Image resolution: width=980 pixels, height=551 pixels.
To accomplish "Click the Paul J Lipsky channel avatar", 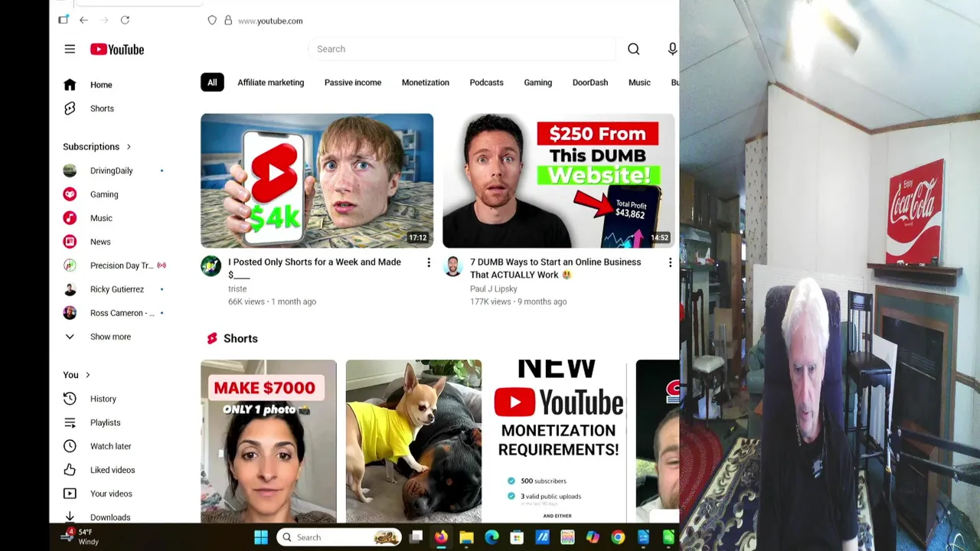I will click(x=452, y=266).
